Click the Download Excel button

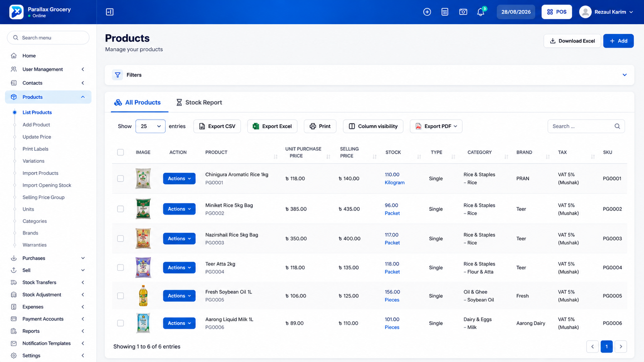pos(572,41)
